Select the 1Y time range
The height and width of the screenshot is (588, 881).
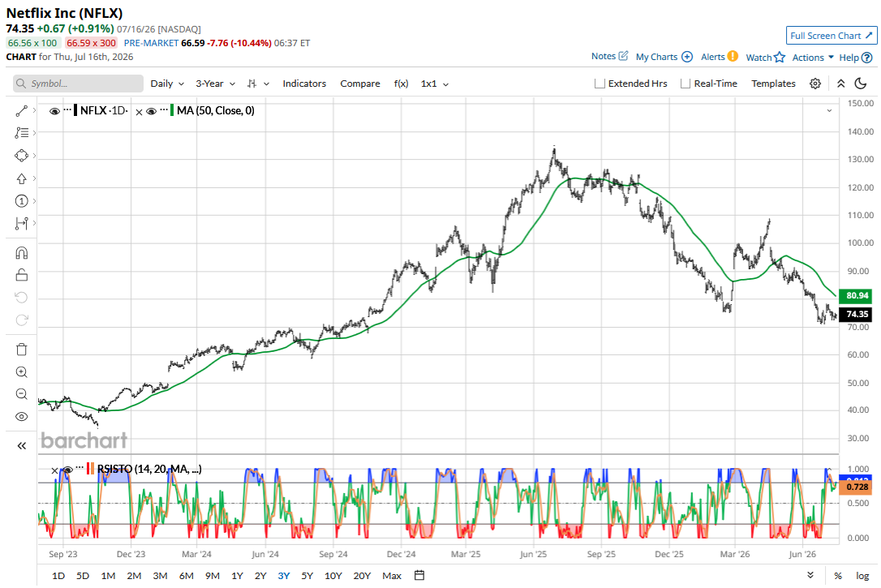pos(237,576)
